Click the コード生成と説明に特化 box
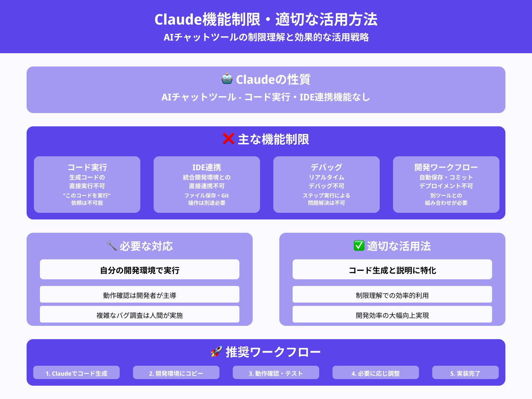Screen dimensions: 532x399 (392, 269)
